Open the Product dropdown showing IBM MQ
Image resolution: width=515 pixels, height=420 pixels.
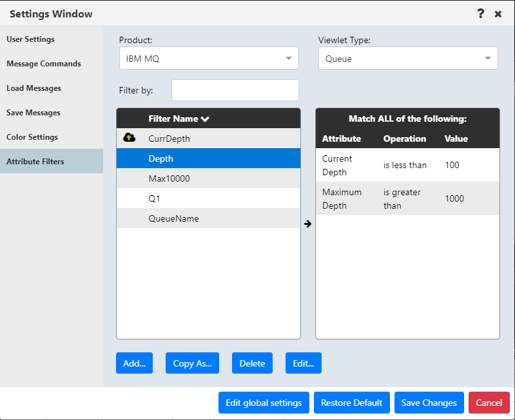[209, 59]
